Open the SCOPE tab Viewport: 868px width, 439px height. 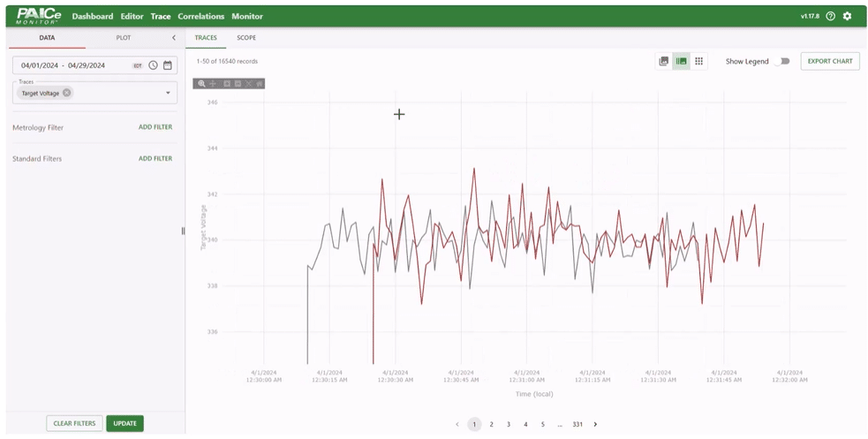coord(246,38)
